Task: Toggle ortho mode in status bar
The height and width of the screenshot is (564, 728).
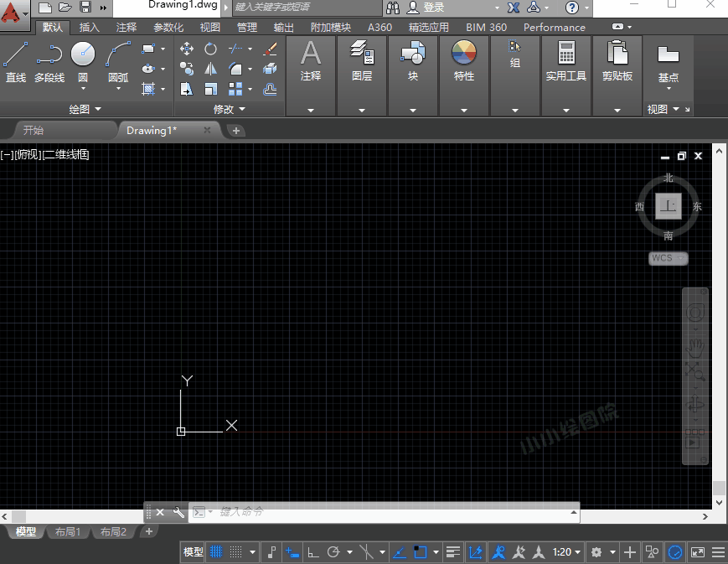Action: 313,552
